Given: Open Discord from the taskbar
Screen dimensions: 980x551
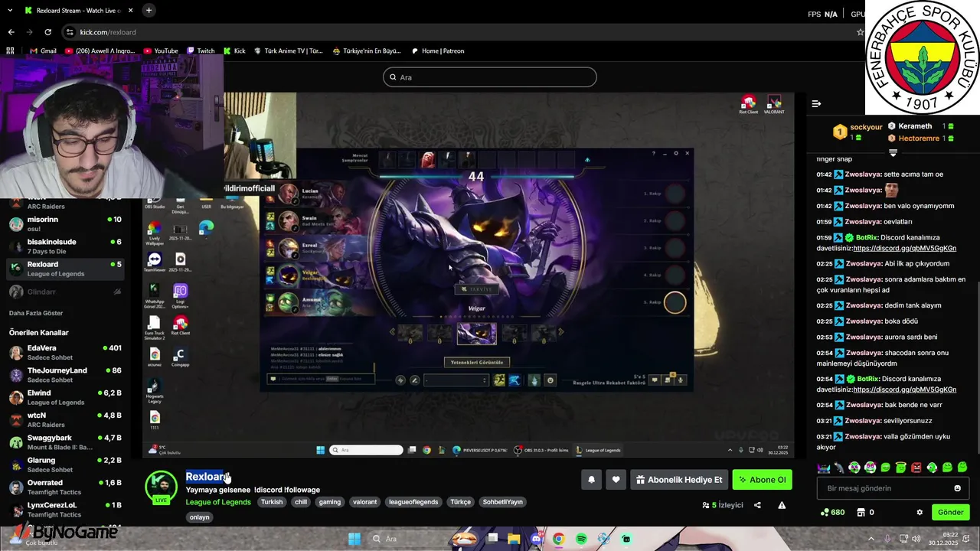Looking at the screenshot, I should [537, 539].
